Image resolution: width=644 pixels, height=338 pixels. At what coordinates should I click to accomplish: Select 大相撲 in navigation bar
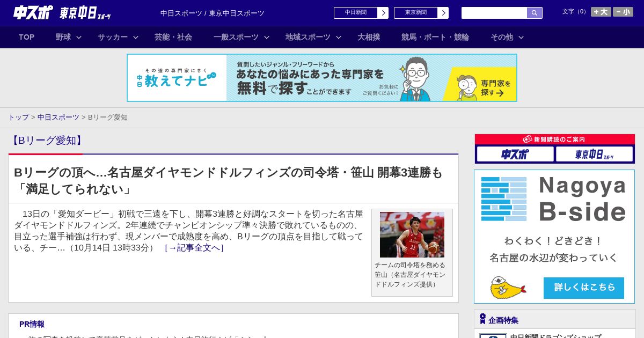tap(369, 37)
